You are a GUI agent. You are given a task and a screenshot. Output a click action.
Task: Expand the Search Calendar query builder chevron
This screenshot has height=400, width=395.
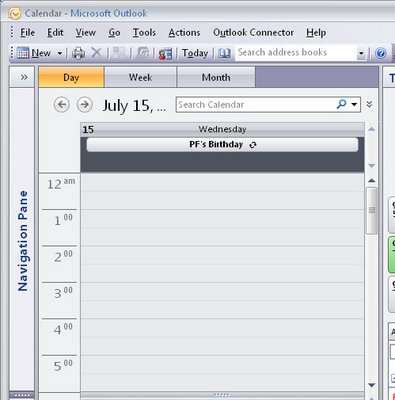369,104
